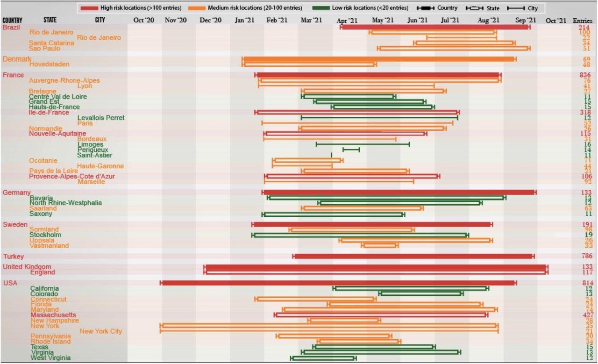Select the High risk red legend marker

pos(92,8)
